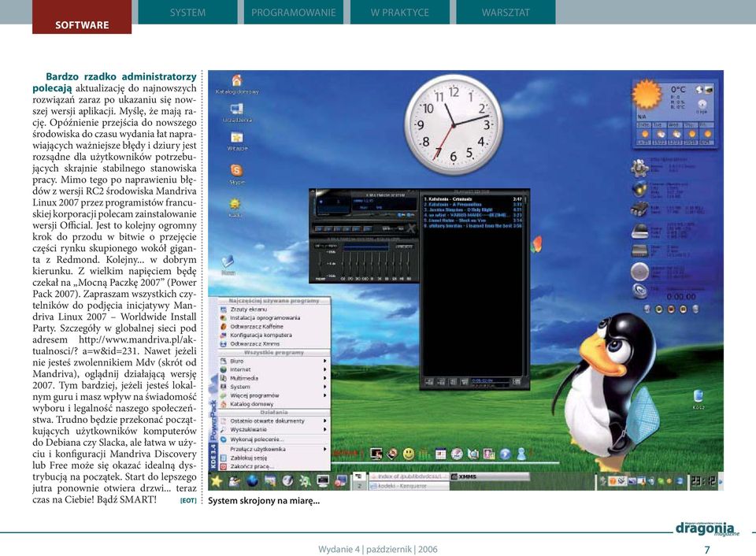Viewport: 756px width, 556px height.
Task: Expand the Biuro submenu
Action: [274, 361]
